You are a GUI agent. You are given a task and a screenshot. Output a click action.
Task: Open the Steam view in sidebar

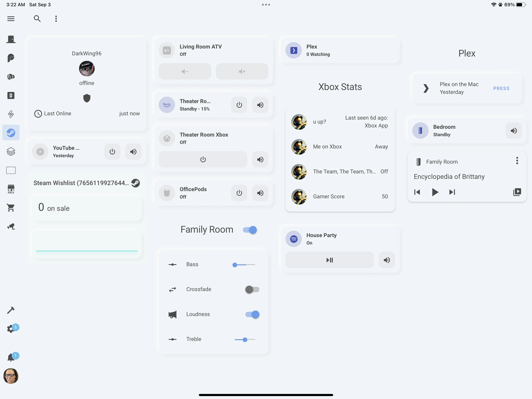pyautogui.click(x=11, y=133)
